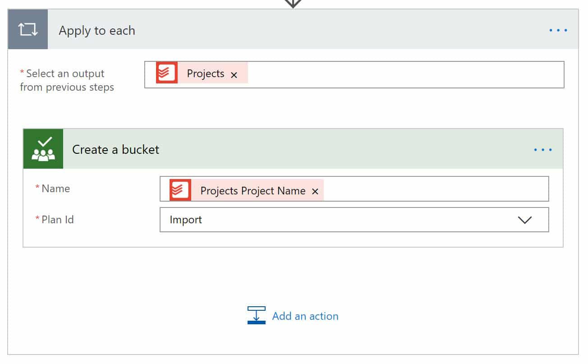Screen dimensions: 588x364
Task: Open Create a bucket ellipsis menu
Action: [x=543, y=149]
